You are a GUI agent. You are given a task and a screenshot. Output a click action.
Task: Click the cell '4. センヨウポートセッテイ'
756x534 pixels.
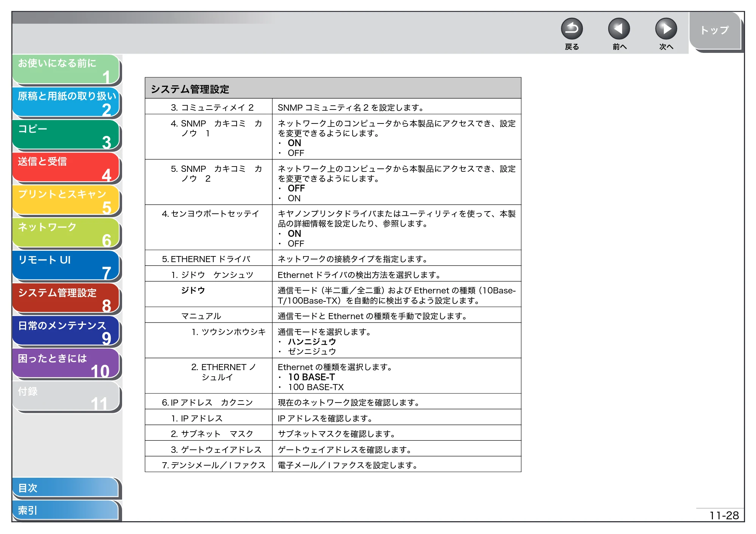click(x=209, y=228)
